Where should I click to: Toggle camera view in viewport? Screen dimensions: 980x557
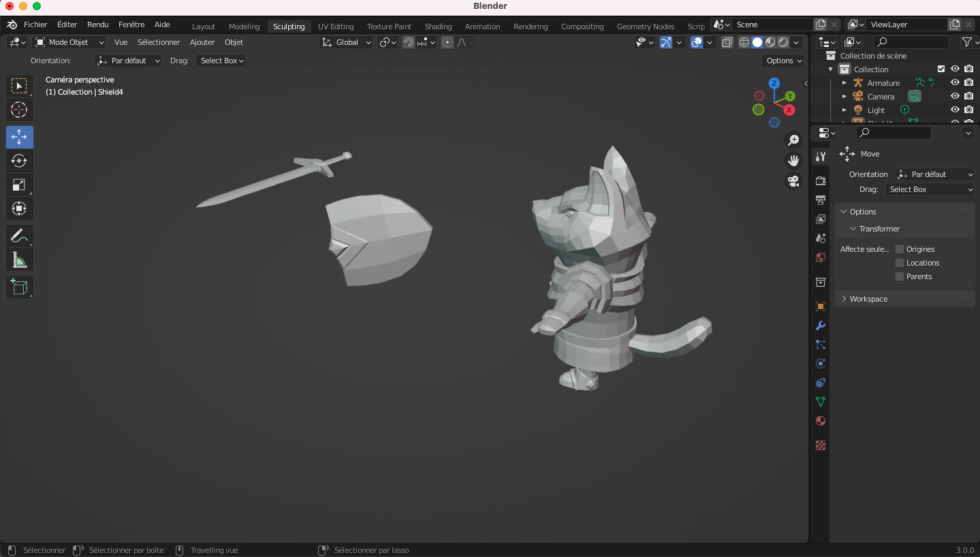793,181
